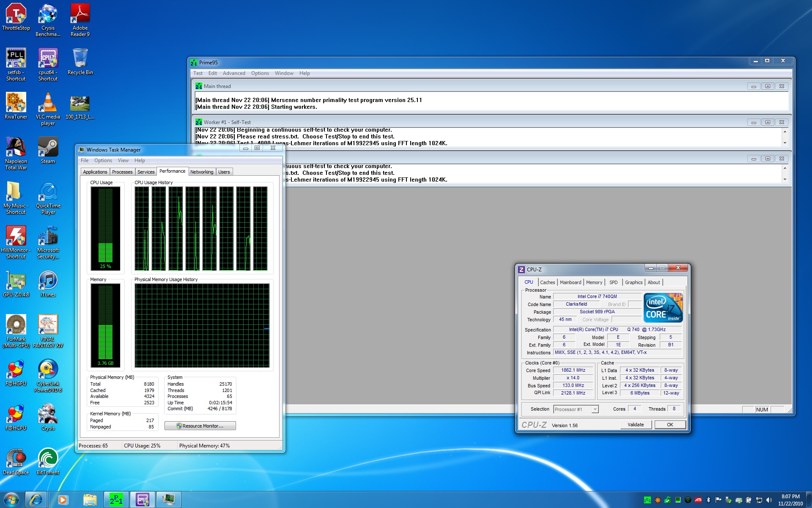
Task: Launch RivaTuner desktop icon
Action: point(16,106)
